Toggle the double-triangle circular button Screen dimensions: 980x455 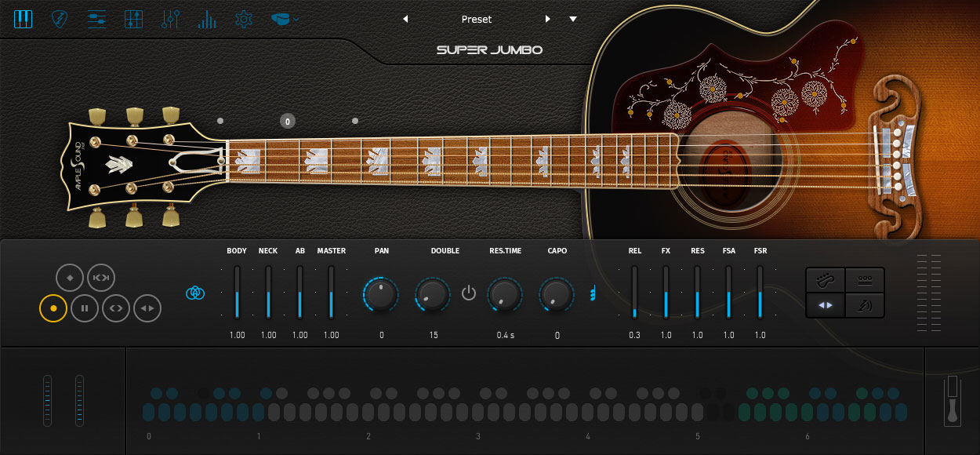tap(147, 308)
